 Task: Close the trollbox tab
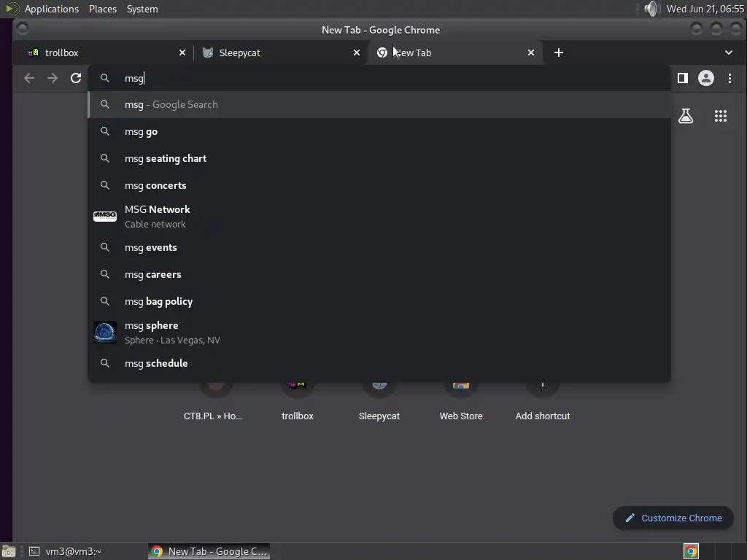point(182,52)
